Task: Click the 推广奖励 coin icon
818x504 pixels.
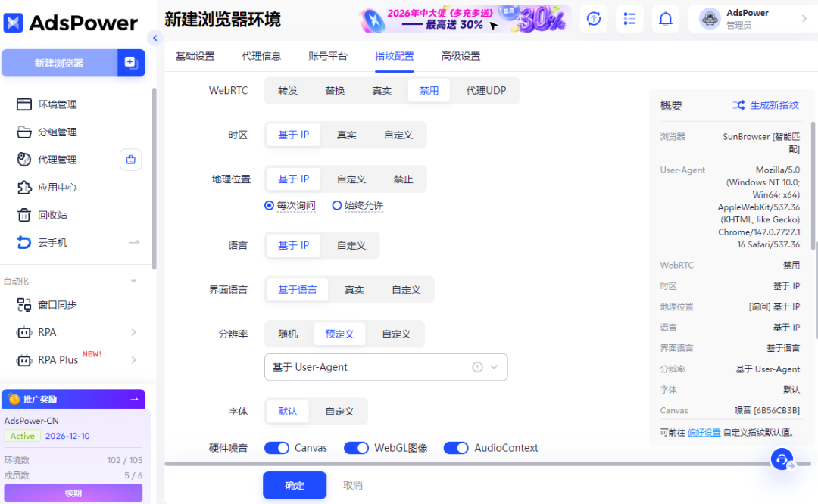Action: pos(14,400)
